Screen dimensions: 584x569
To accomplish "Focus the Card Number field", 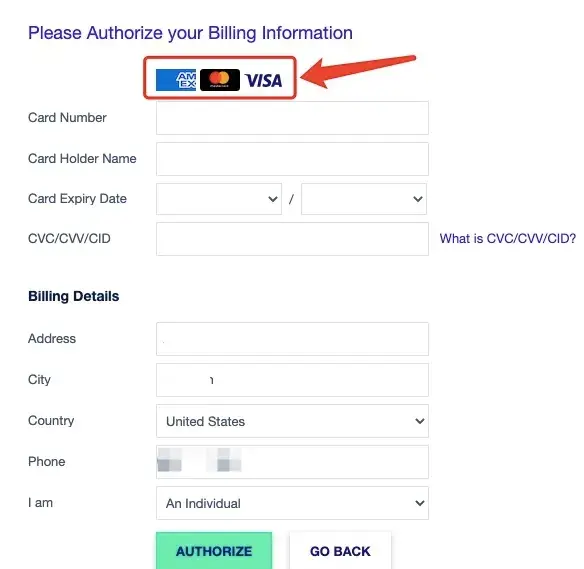I will click(x=292, y=118).
